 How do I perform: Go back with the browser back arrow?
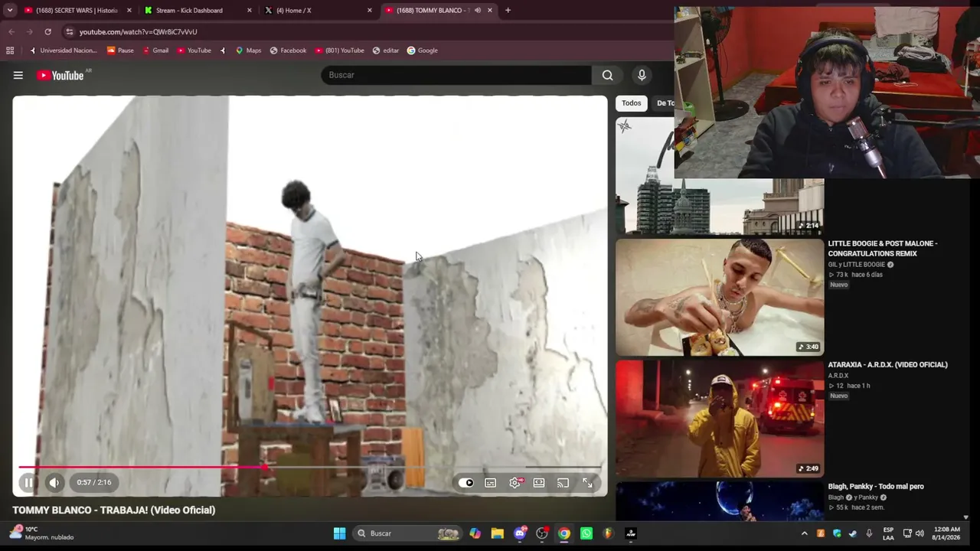point(11,32)
